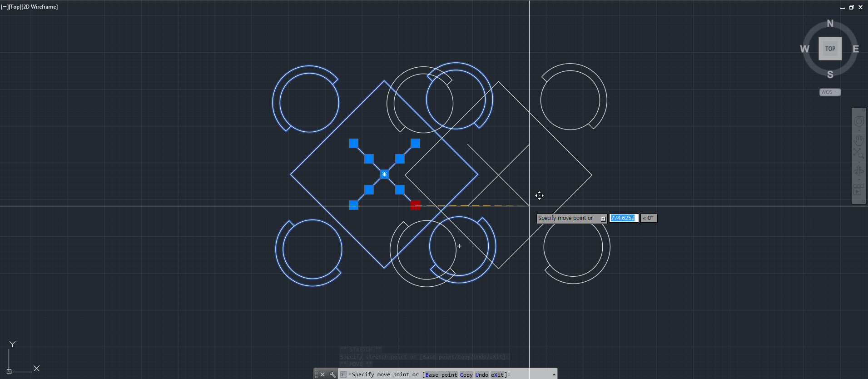This screenshot has width=868, height=379.
Task: Expand the orbit options arrow
Action: pos(858,179)
